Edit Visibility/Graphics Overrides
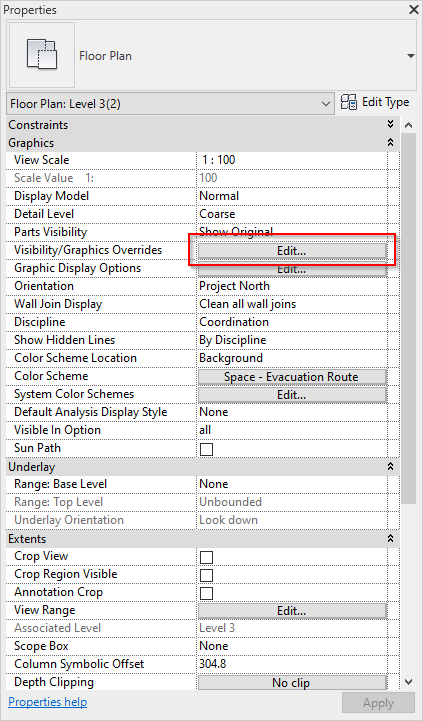Image resolution: width=423 pixels, height=721 pixels. point(292,251)
